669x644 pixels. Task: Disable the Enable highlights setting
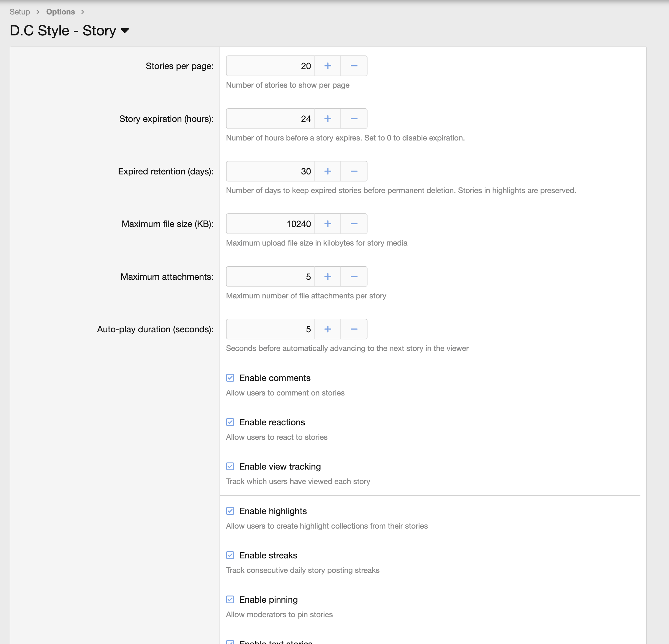pos(230,511)
